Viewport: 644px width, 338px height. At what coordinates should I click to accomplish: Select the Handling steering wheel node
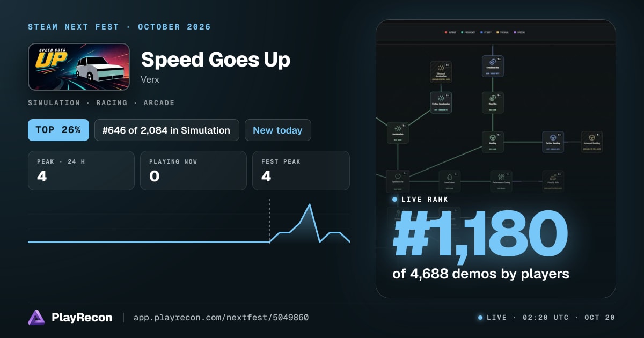coord(493,142)
